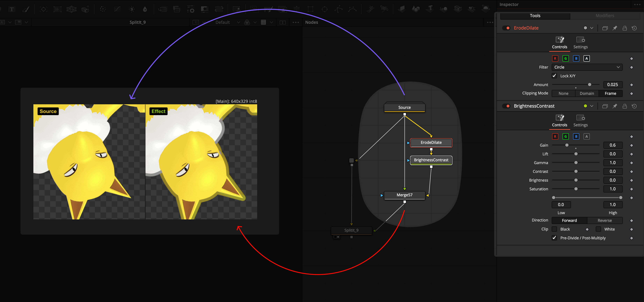Click the viewer color channels icon
Image resolution: width=644 pixels, height=302 pixels.
click(247, 22)
